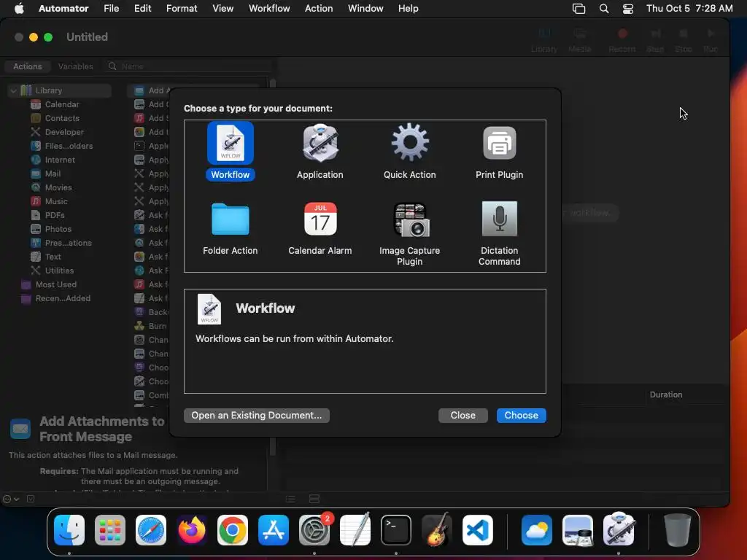Click the Stop toolbar button
Screen dimensions: 747x560
coord(683,39)
